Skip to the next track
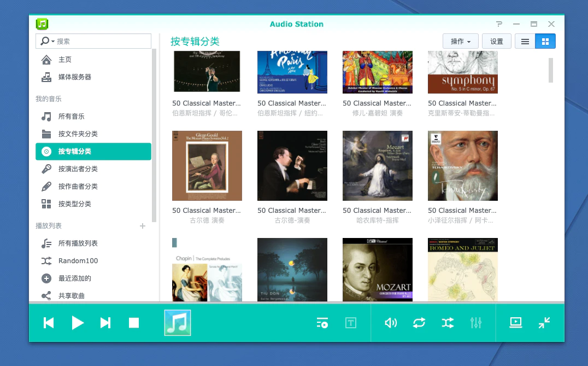The height and width of the screenshot is (366, 588). click(x=105, y=323)
